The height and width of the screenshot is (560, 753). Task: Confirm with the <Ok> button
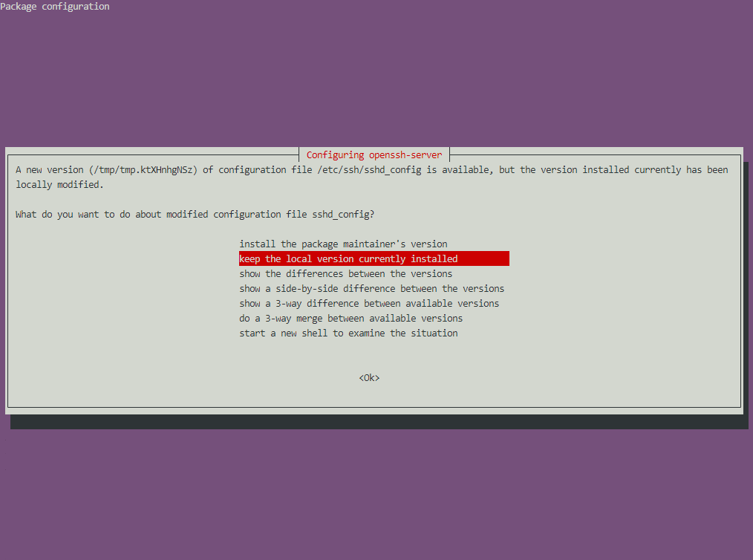point(369,378)
